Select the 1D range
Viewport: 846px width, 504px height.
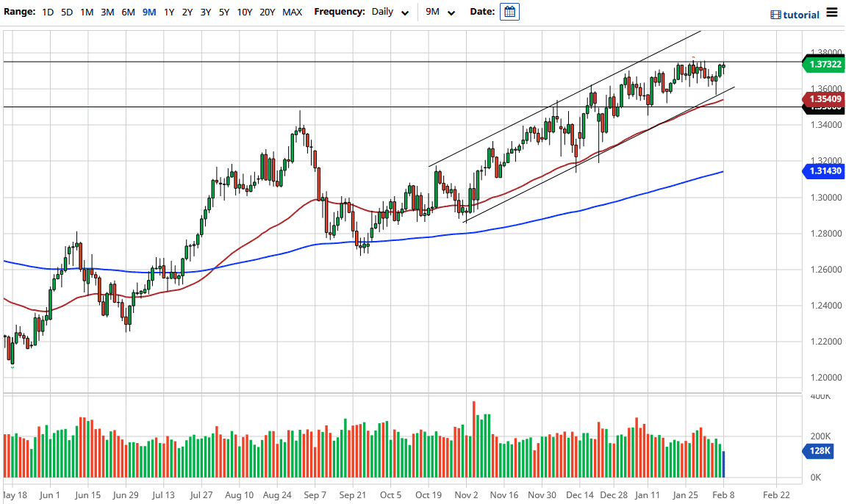click(x=48, y=12)
